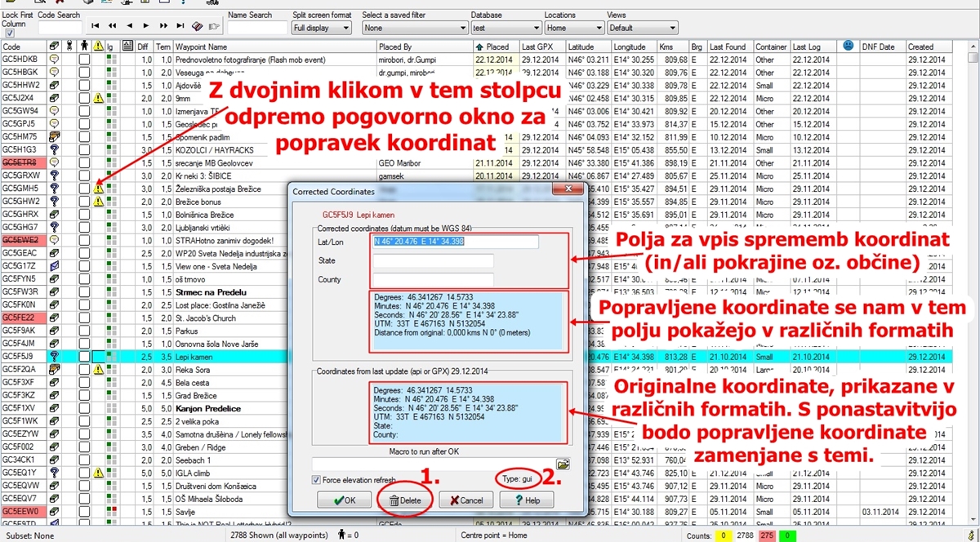This screenshot has height=542, width=980.
Task: Jump to the first record using navigation toolbar
Action: click(x=96, y=27)
